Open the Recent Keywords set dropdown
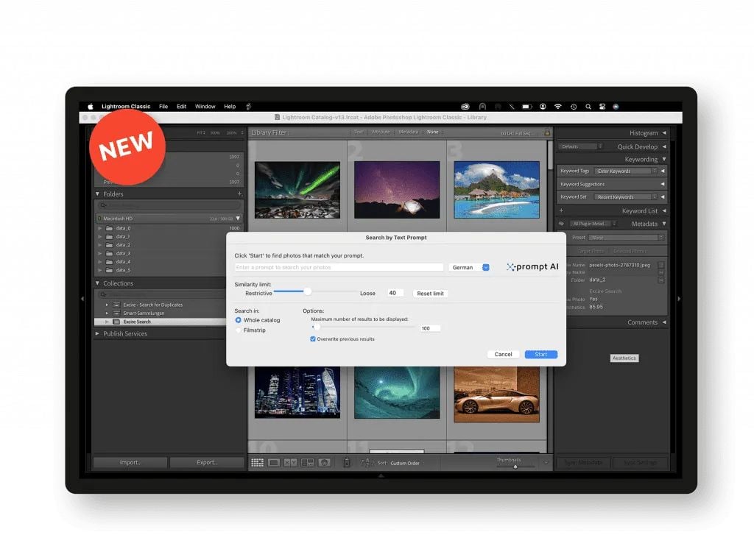Image resolution: width=754 pixels, height=560 pixels. point(626,197)
